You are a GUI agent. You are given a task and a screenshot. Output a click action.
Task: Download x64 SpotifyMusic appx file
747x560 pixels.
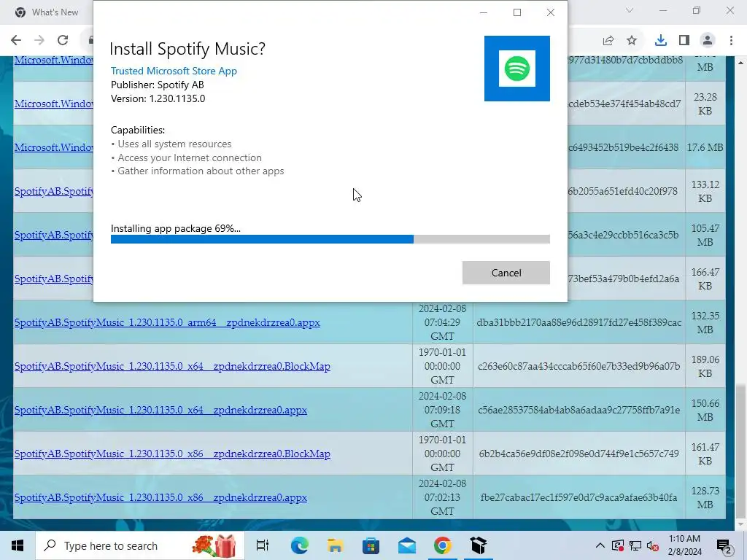click(160, 410)
